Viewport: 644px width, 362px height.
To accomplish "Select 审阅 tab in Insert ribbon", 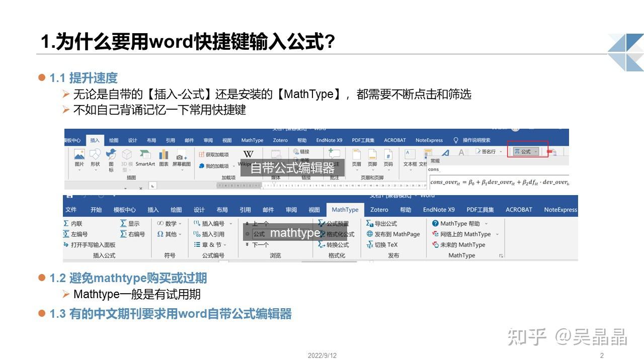I will (208, 140).
